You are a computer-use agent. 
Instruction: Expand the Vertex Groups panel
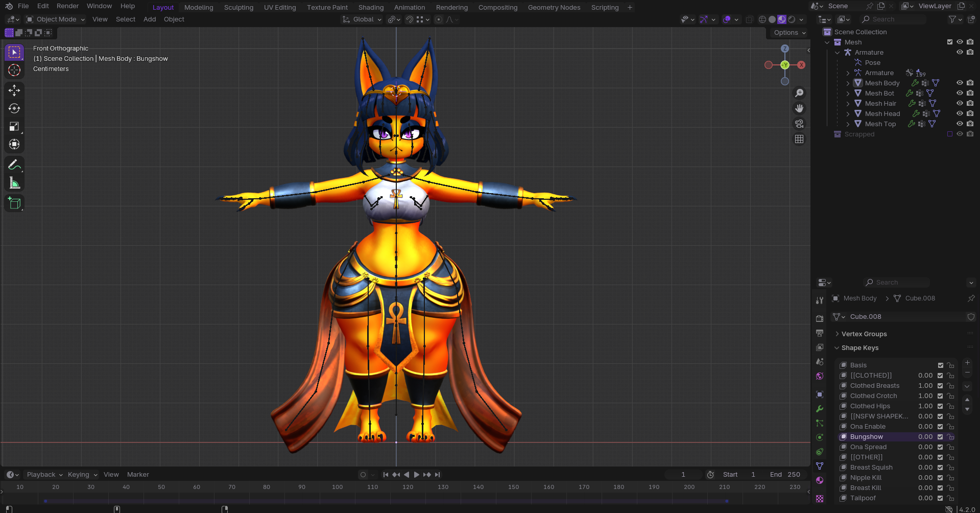coord(864,334)
